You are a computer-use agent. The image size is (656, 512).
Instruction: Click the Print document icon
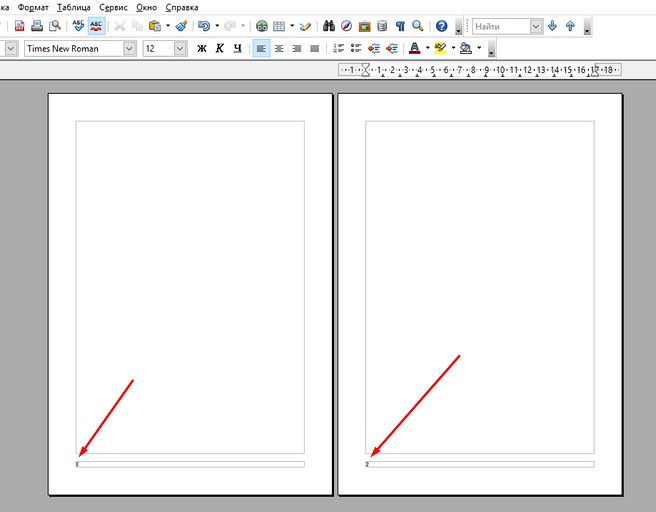coord(37,26)
